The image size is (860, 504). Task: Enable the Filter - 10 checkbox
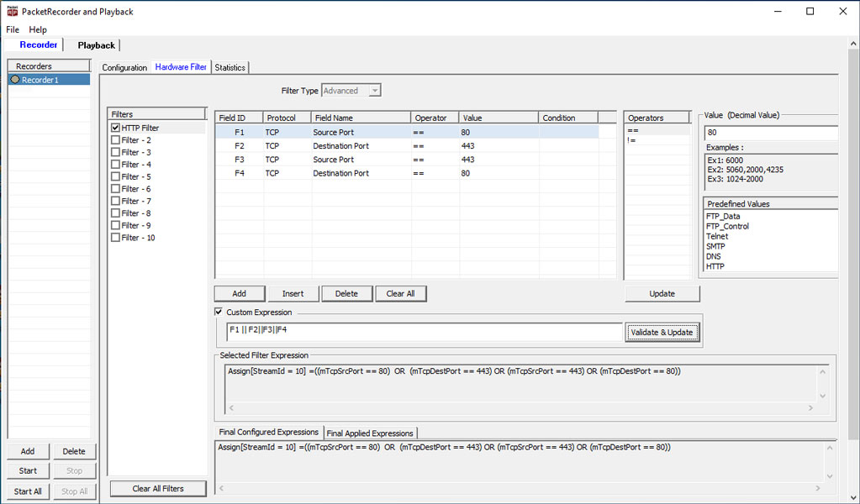(115, 237)
